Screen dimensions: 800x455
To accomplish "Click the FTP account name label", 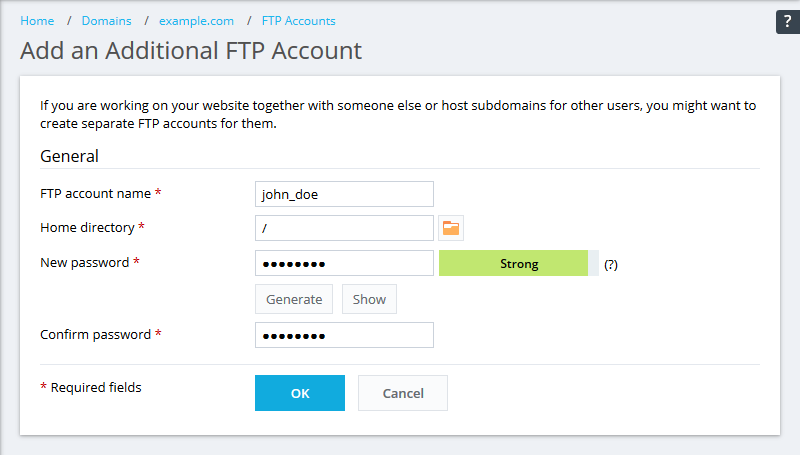I will [95, 193].
